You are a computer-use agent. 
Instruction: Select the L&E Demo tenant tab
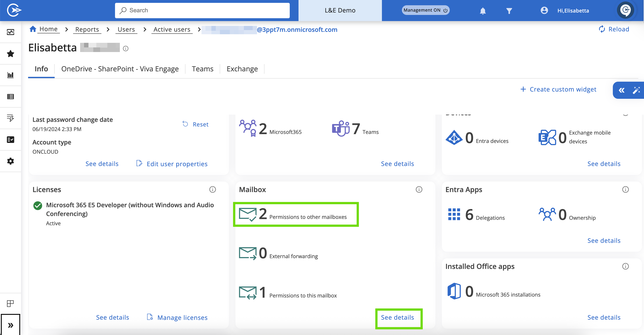(340, 10)
